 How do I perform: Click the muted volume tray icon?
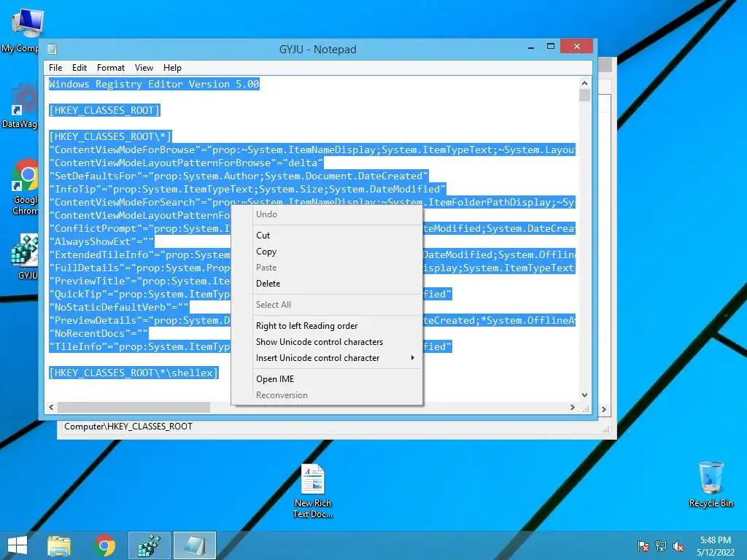tap(678, 546)
